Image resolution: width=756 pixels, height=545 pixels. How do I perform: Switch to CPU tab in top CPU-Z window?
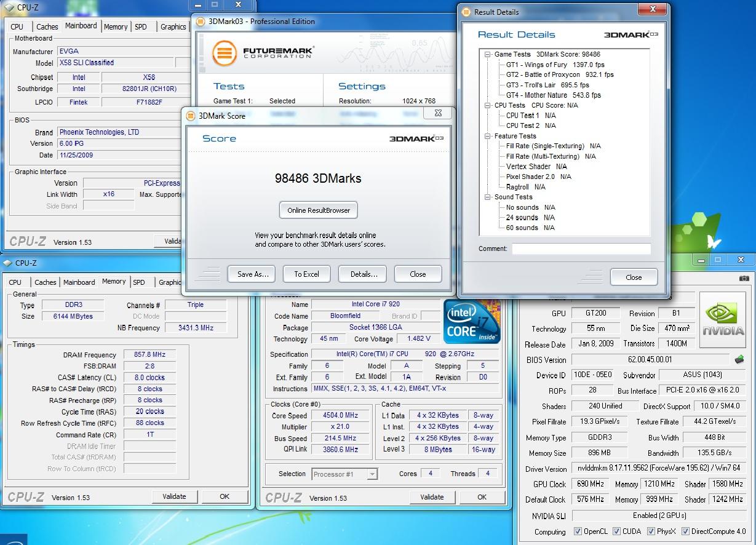click(x=17, y=26)
